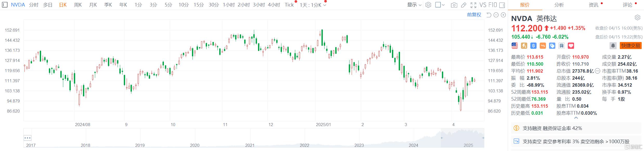
Task: Click the 2021 area on timeline navigator
Action: tap(250, 141)
